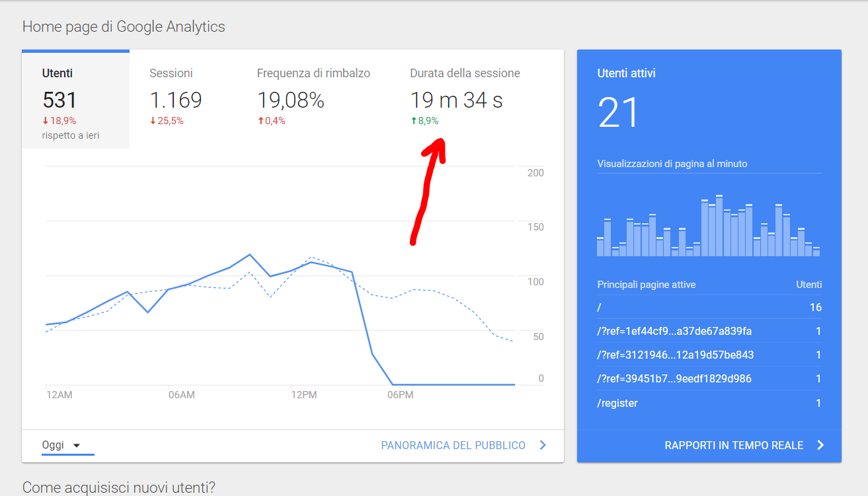Open the PANORAMICA DEL PUBBLICO link
Image resolution: width=868 pixels, height=496 pixels.
point(454,445)
